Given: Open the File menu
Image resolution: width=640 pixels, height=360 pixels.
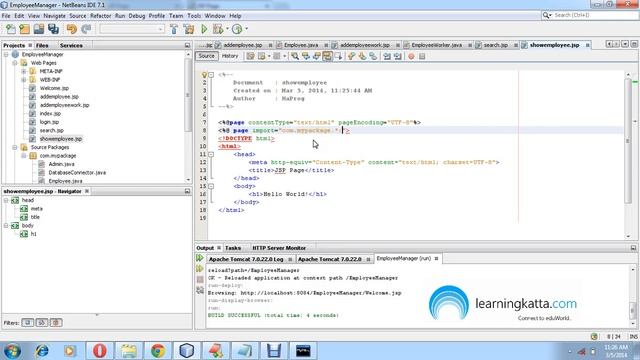Looking at the screenshot, I should [x=6, y=16].
